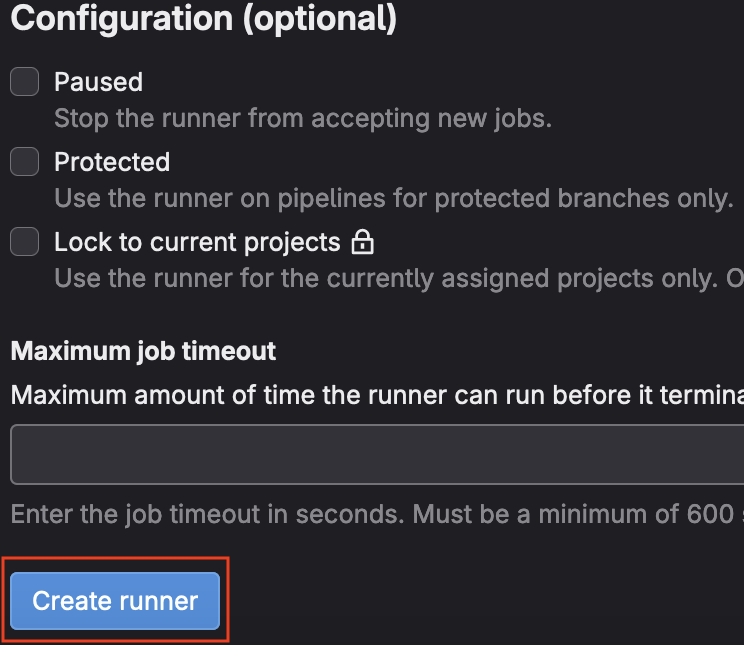744x645 pixels.
Task: Click 'Stop the runner from accepting new jobs' text
Action: click(302, 118)
